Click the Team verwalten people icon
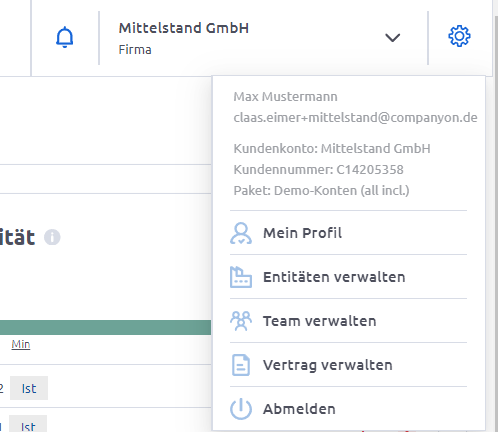498x432 pixels. 241,321
